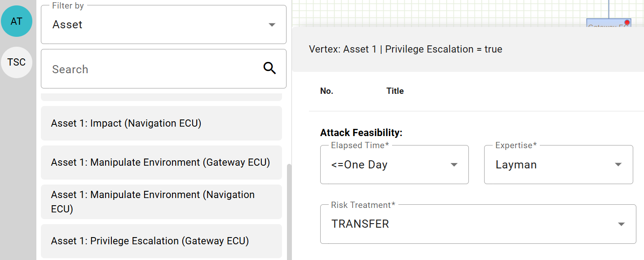This screenshot has width=644, height=260.
Task: Click the 'TRANSFER' Risk Treatment value text
Action: 360,223
